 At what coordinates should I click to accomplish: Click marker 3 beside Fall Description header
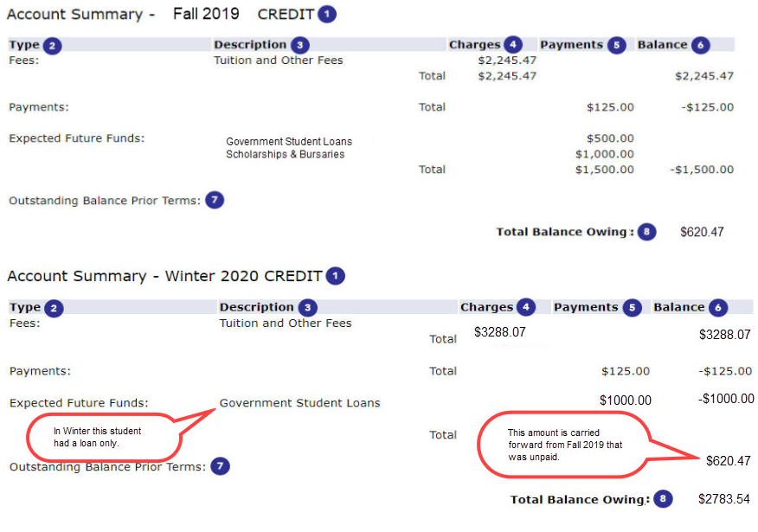point(299,45)
